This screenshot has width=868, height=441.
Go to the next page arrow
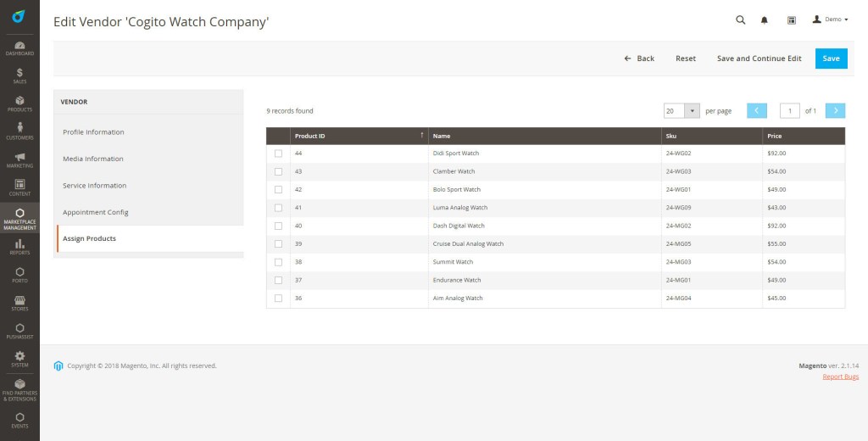tap(835, 111)
